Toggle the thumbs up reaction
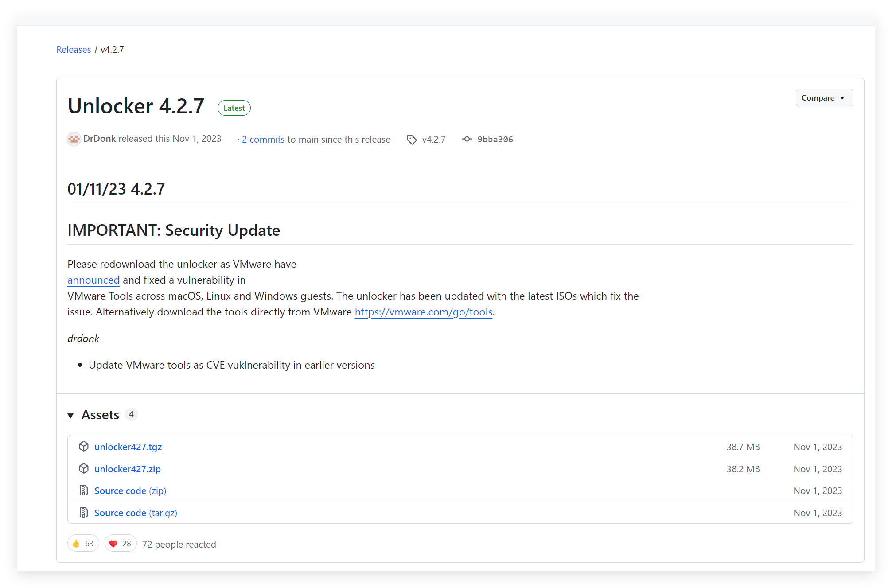Viewport: 892px width, 588px height. tap(83, 544)
